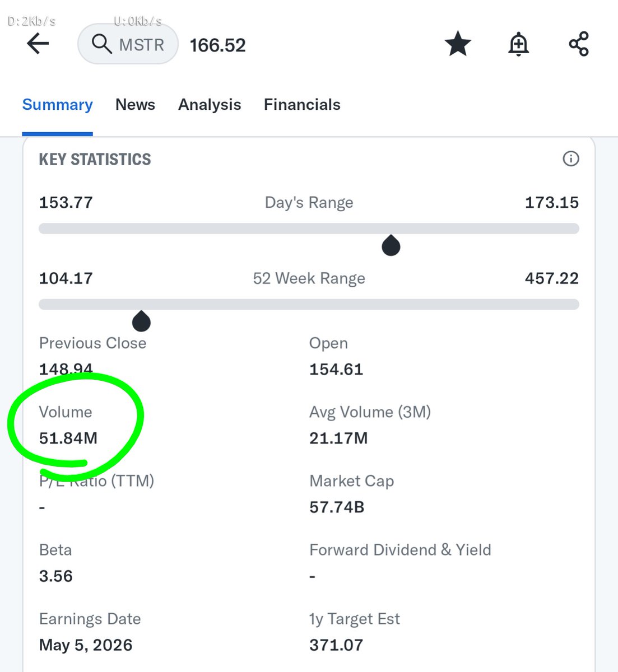Screen dimensions: 618x672
Task: Add a price alert with the bell icon
Action: click(x=518, y=44)
